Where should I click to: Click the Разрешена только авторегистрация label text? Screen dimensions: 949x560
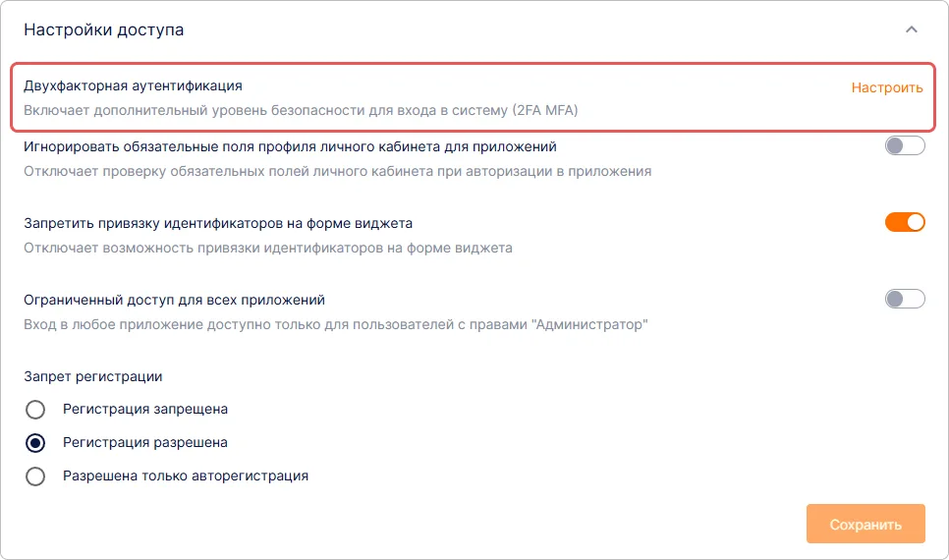coord(186,476)
